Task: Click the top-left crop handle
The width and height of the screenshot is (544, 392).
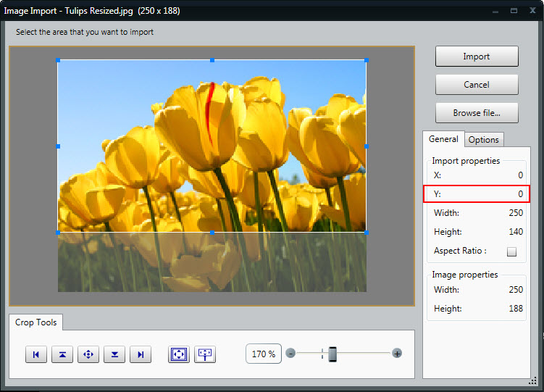Action: tap(58, 60)
